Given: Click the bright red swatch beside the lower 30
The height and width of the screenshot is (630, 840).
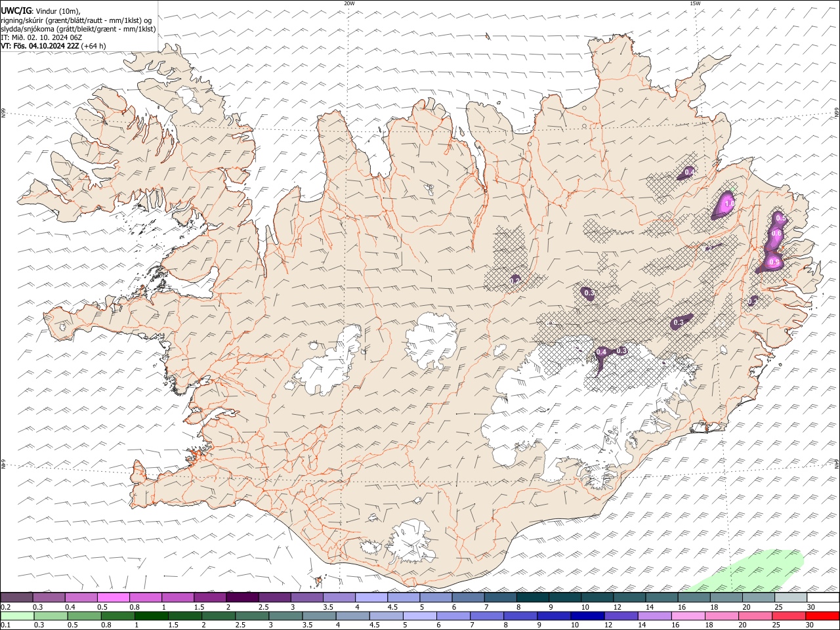Looking at the screenshot, I should [822, 616].
